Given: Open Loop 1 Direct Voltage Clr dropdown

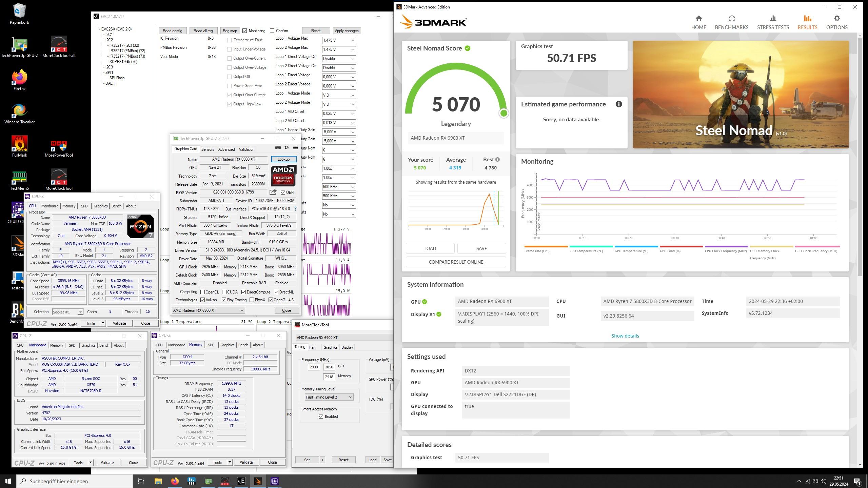Looking at the screenshot, I should (x=339, y=59).
